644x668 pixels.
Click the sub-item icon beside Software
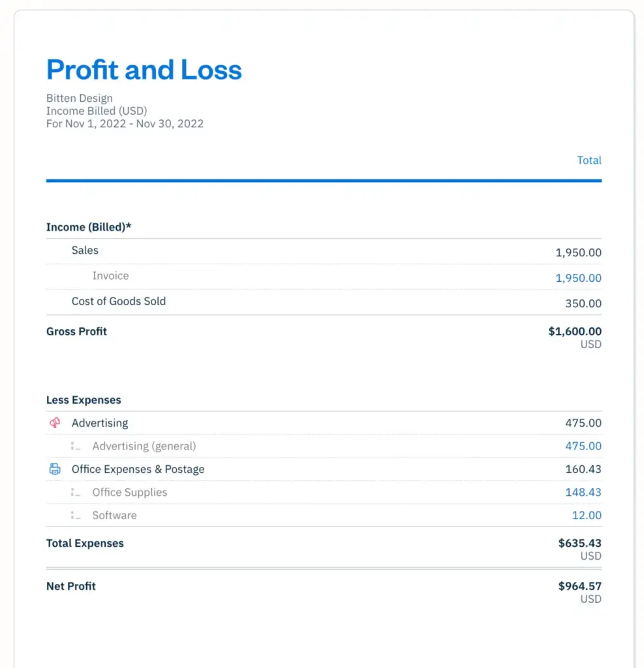click(x=76, y=516)
